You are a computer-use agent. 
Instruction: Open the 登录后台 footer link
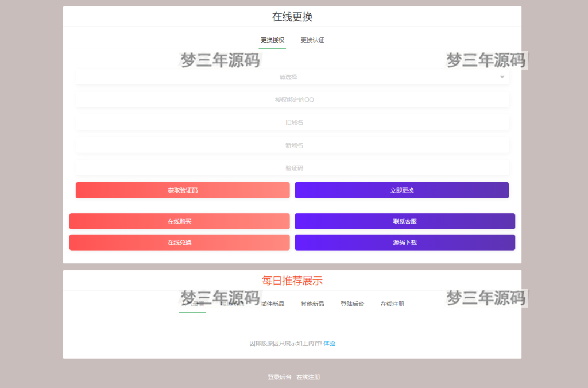tap(279, 377)
